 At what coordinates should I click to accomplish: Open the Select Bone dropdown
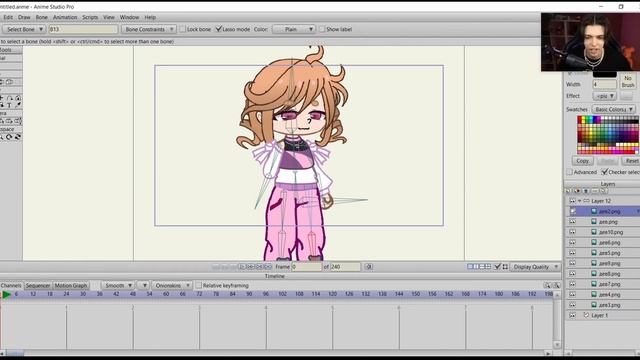[24, 29]
